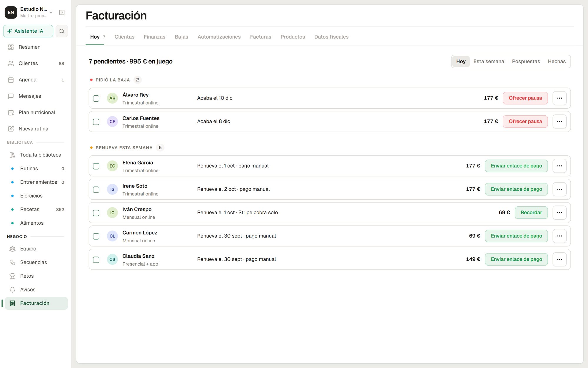Send payment link to Elena García

click(x=516, y=166)
